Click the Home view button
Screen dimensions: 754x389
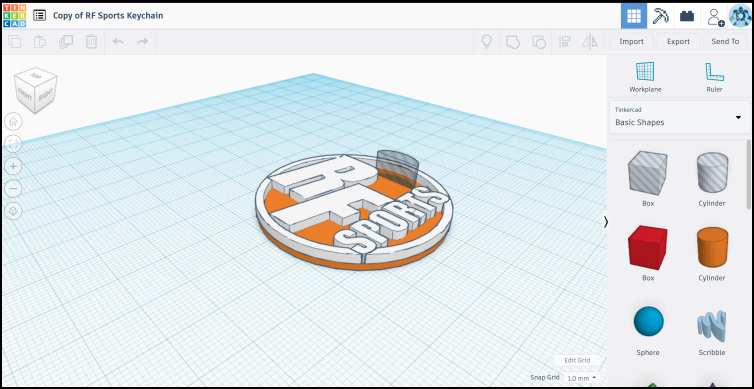[13, 121]
